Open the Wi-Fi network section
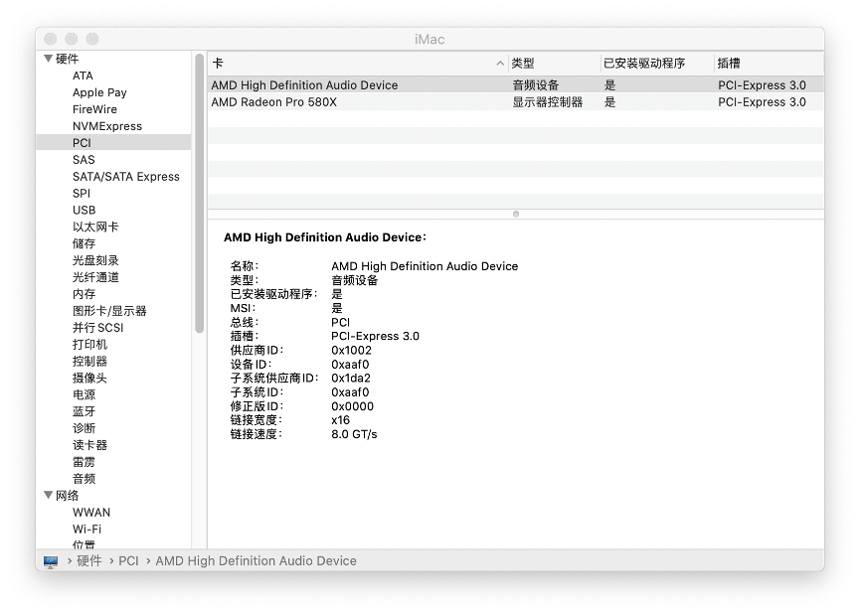Screen dimensions: 861x616 click(x=86, y=530)
